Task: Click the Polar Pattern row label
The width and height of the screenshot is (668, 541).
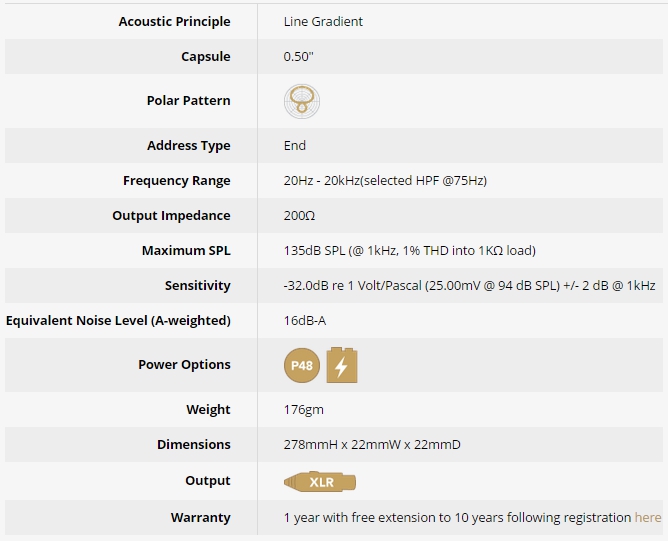Action: click(x=188, y=101)
